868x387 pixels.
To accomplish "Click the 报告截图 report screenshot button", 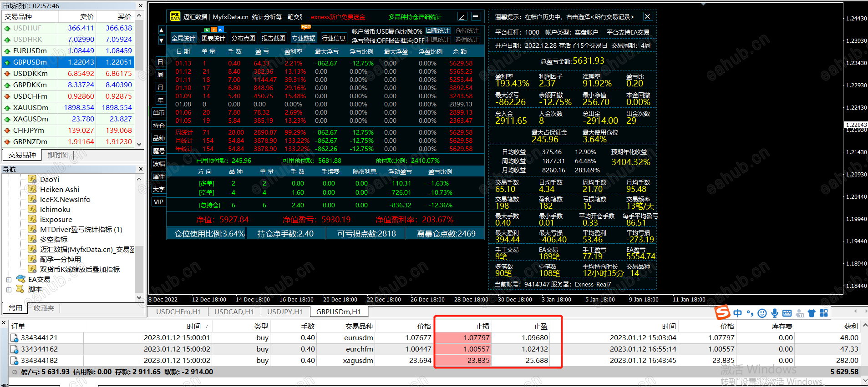I will click(x=274, y=38).
